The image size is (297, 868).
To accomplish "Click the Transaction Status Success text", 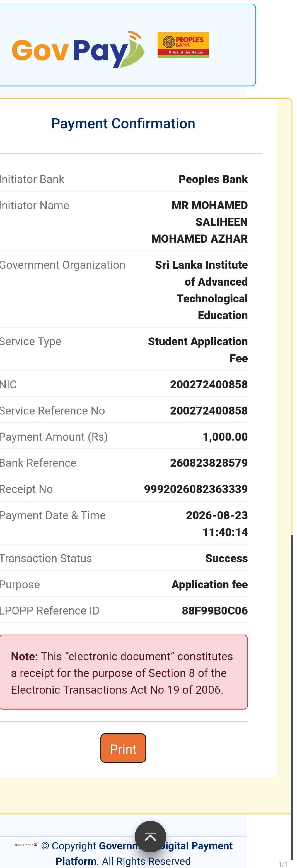I will [226, 558].
